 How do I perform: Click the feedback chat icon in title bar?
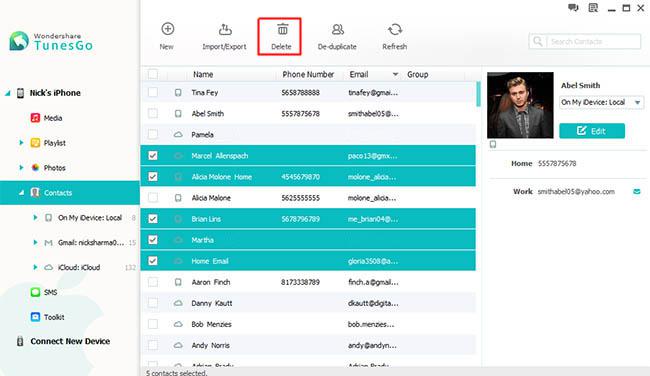(573, 8)
